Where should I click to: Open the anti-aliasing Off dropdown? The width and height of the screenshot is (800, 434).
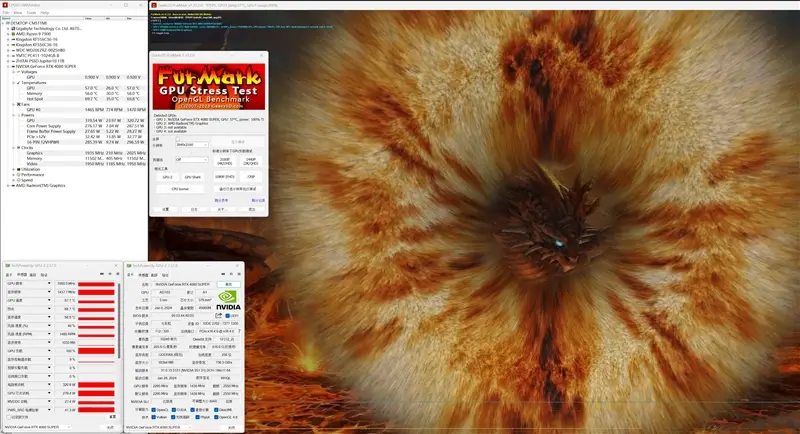coord(191,160)
